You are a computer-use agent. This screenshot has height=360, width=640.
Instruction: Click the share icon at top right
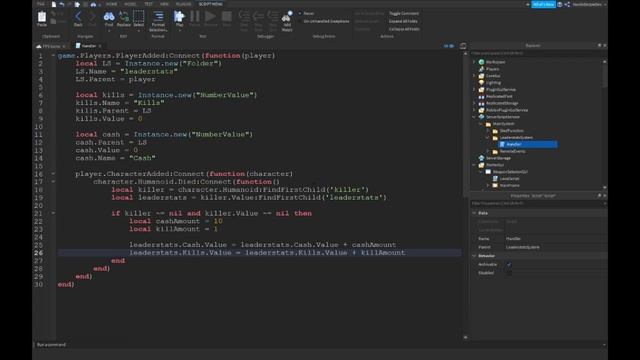click(x=567, y=4)
